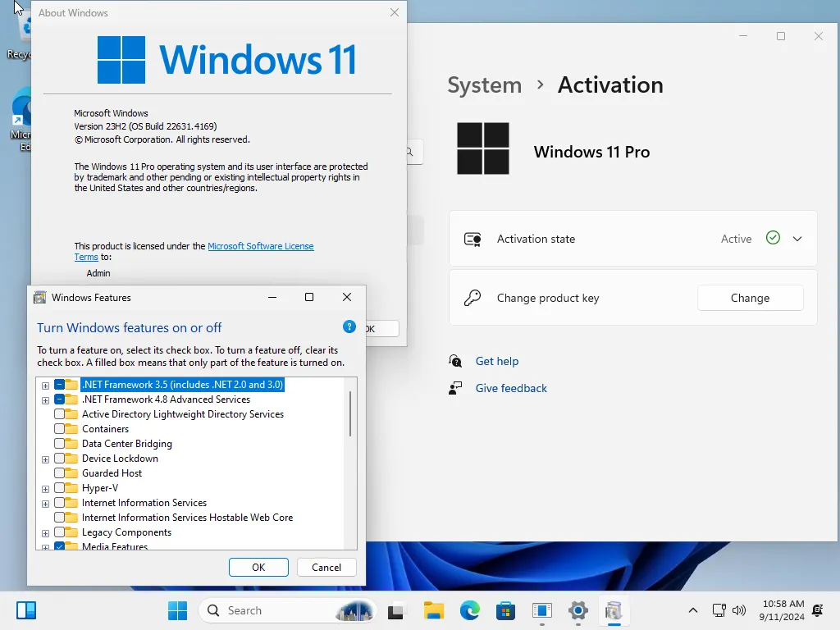
Task: Toggle .NET Framework 4.8 Advanced Services checkbox
Action: pos(59,399)
